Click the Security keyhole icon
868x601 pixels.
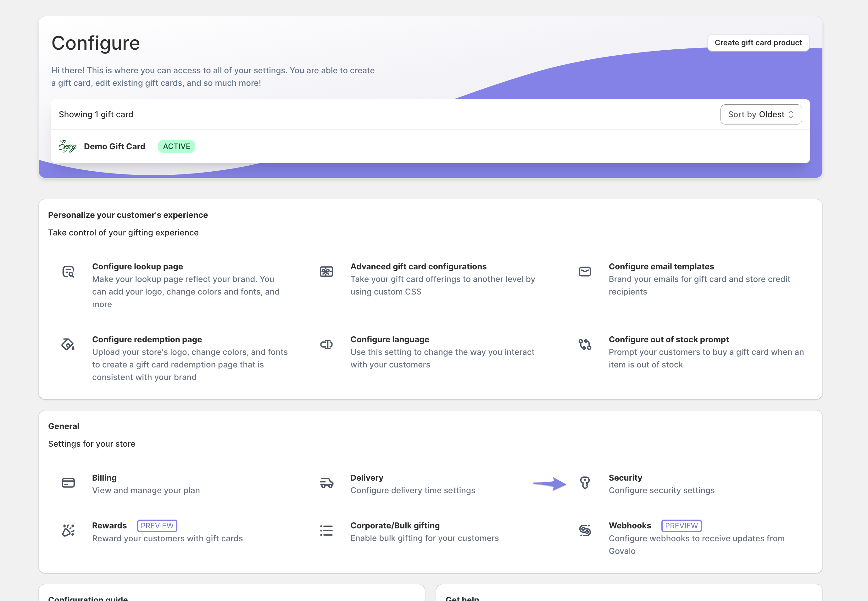(x=585, y=483)
